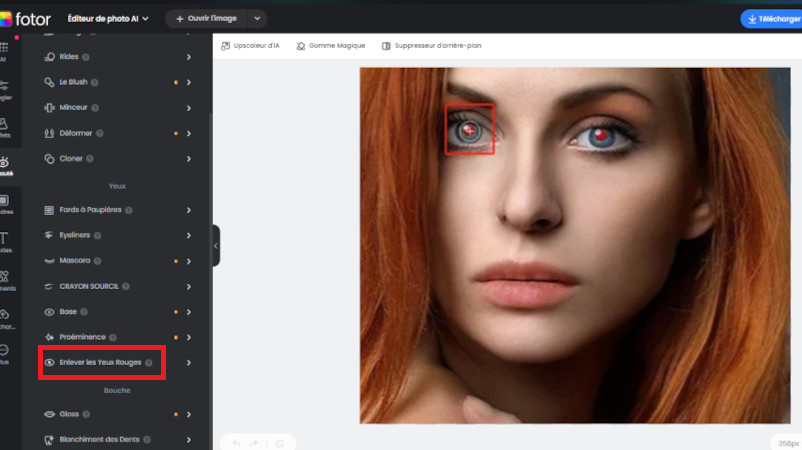Viewport: 802px width, 450px height.
Task: Expand the Fards à Paupières chevron
Action: point(189,210)
